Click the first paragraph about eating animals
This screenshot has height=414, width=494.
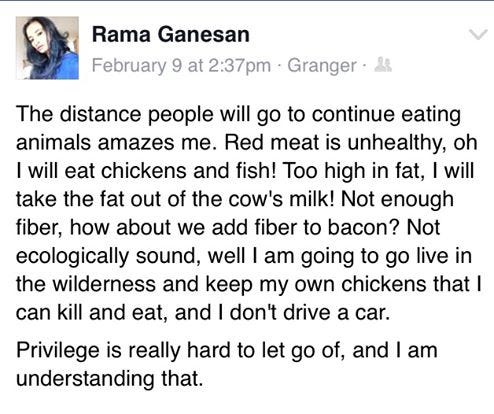click(248, 213)
